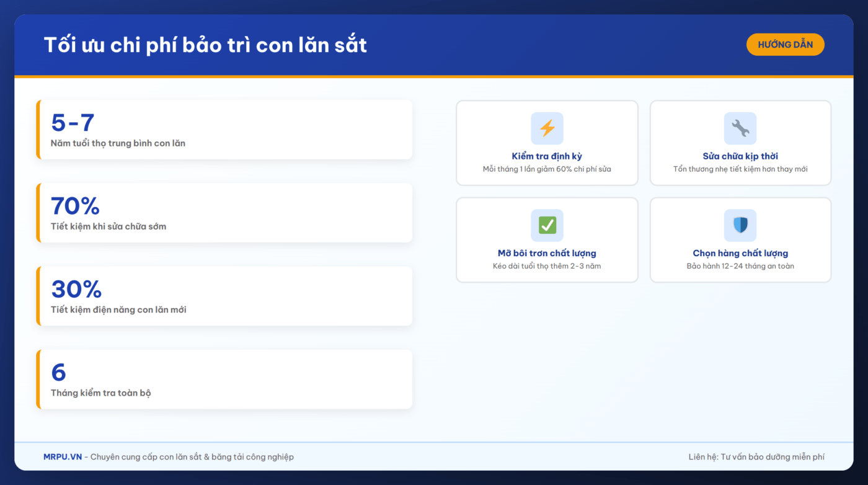Screen dimensions: 868x485
Task: Click the Kiểm tra định kỳ heading
Action: tap(547, 156)
